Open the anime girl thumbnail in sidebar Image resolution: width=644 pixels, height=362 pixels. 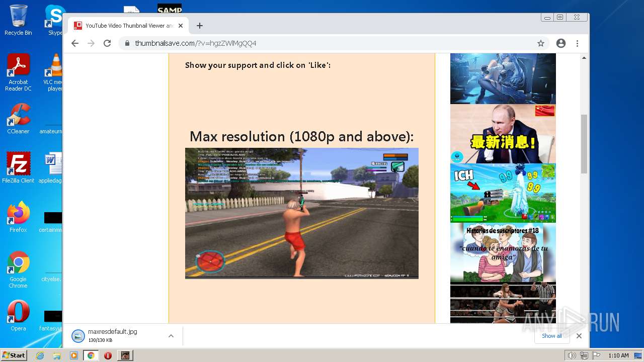[503, 78]
